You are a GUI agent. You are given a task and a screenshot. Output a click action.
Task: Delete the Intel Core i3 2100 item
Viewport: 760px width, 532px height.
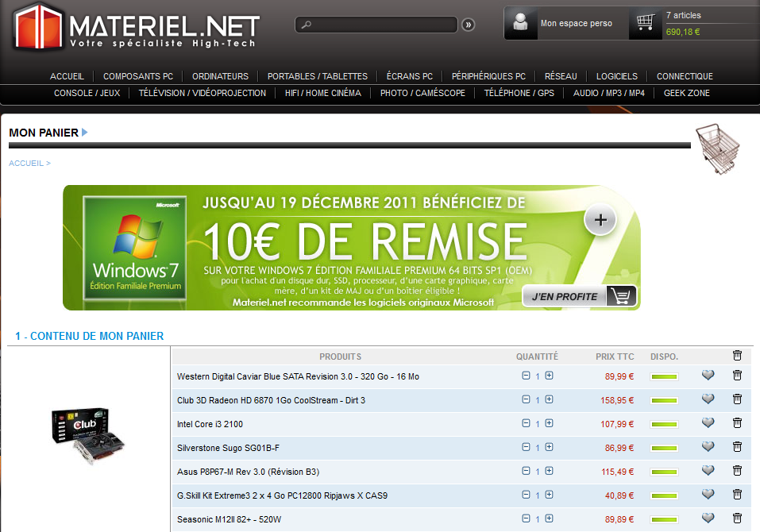737,423
